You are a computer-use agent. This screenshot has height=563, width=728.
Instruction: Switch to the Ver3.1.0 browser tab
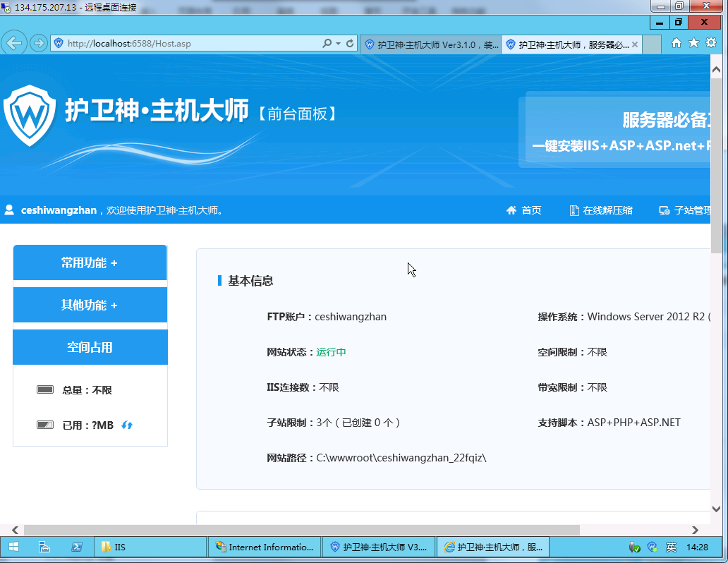(430, 44)
